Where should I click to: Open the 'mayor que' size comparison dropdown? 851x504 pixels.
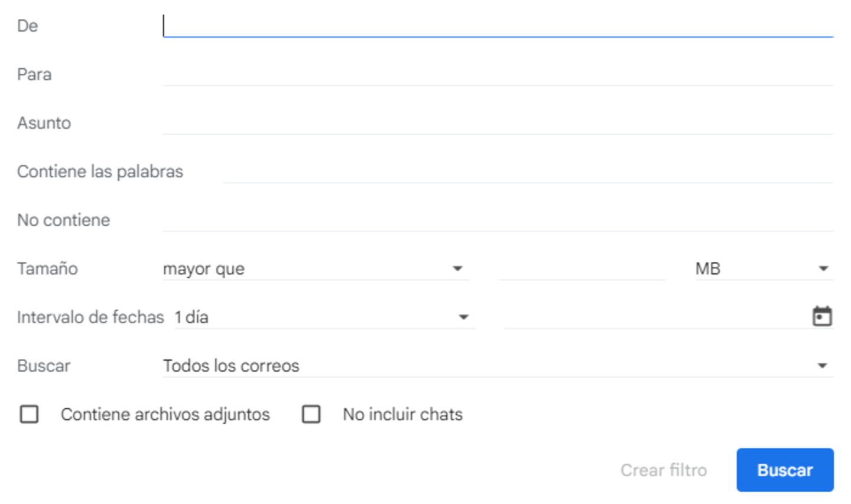point(316,269)
